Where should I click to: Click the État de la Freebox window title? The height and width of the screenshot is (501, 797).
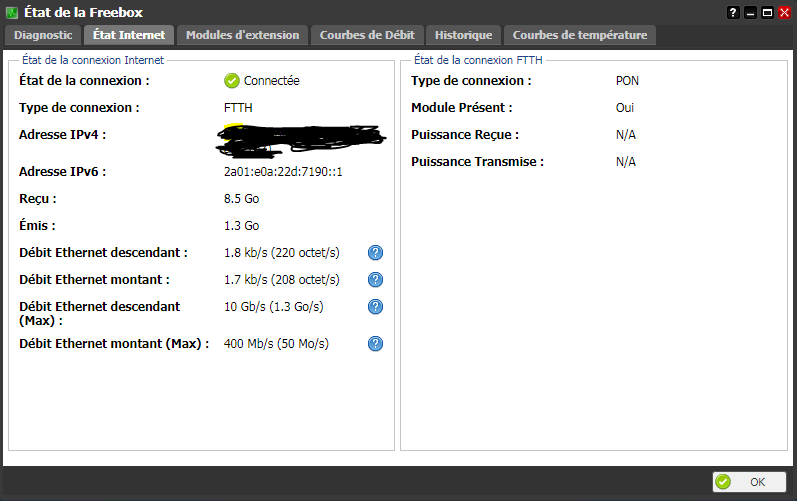(x=83, y=13)
